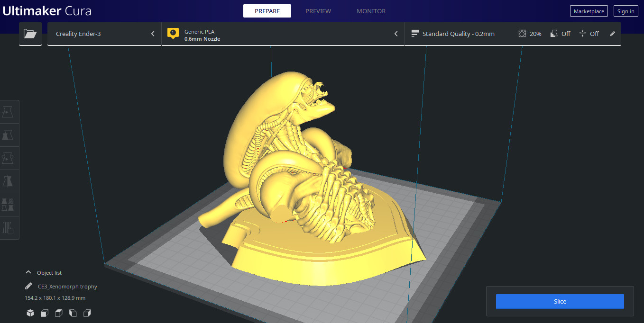Expand the material and nozzle settings panel

tap(396, 34)
